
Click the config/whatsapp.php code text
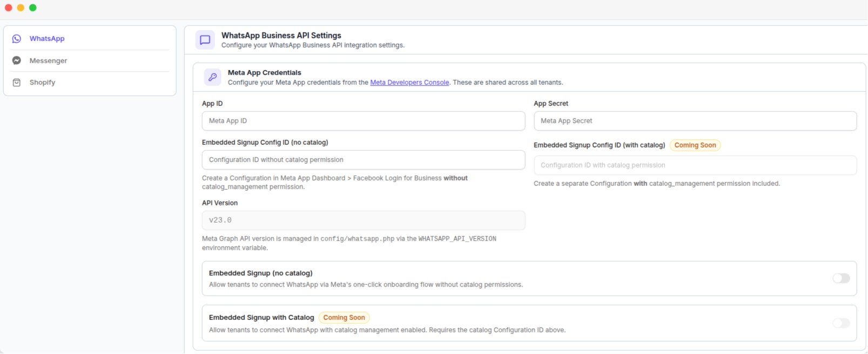pos(358,239)
